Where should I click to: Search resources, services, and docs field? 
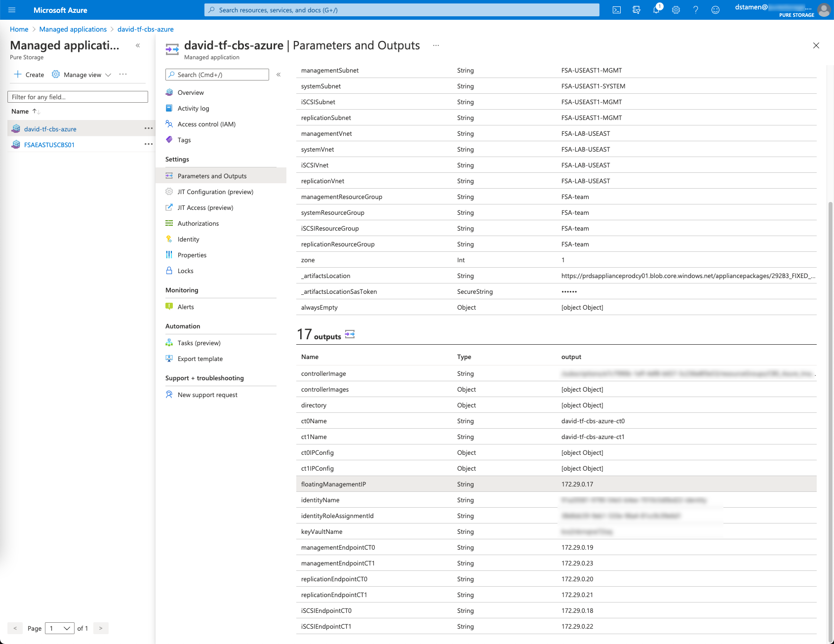(402, 10)
